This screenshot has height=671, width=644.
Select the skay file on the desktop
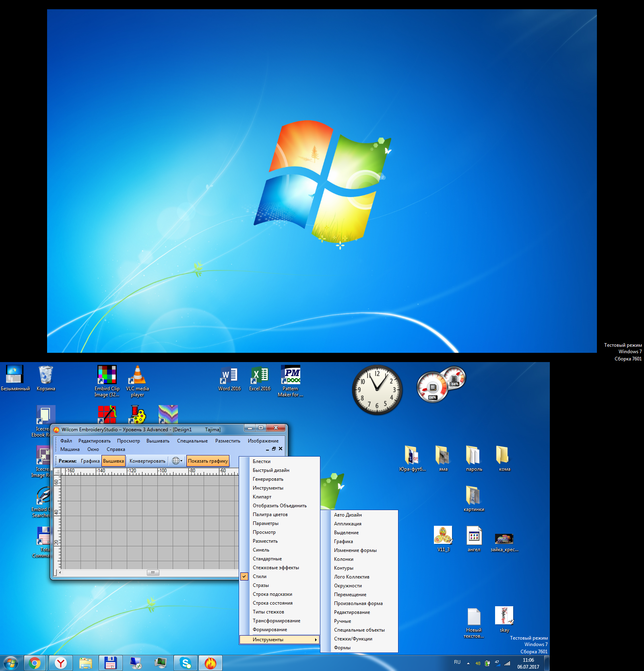pyautogui.click(x=504, y=620)
